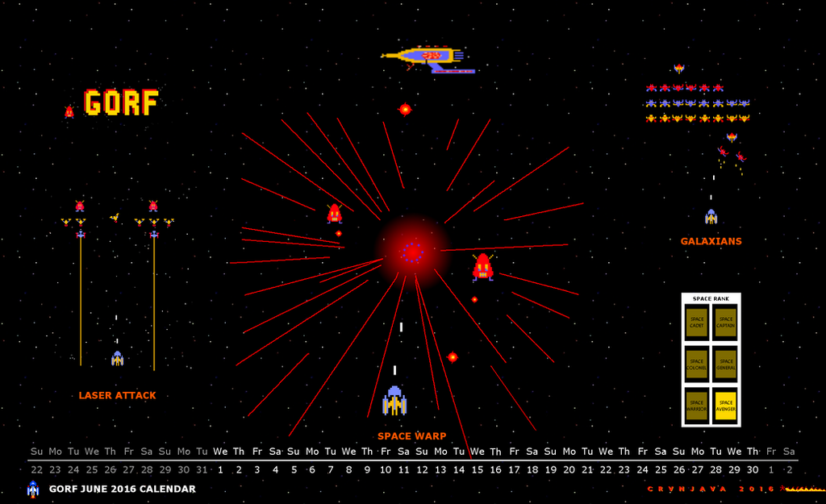The height and width of the screenshot is (504, 826).
Task: Click the player ship above SPACE WARP label
Action: (394, 401)
